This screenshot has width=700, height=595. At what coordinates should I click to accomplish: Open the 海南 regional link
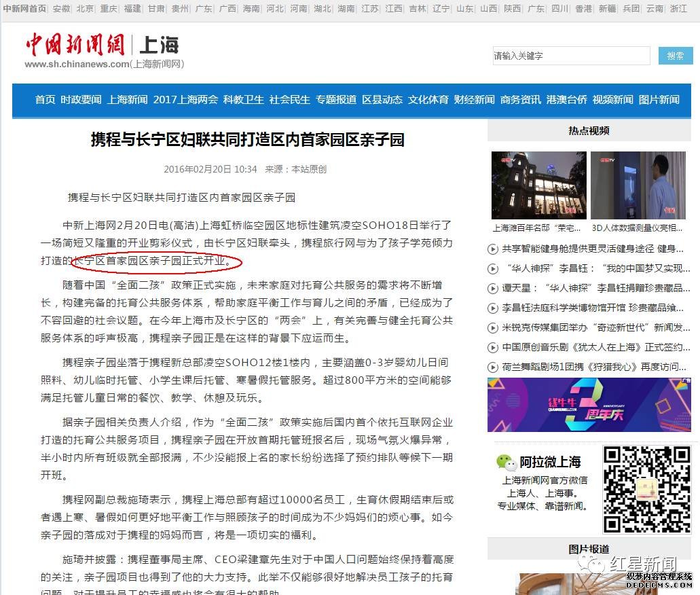pos(251,8)
